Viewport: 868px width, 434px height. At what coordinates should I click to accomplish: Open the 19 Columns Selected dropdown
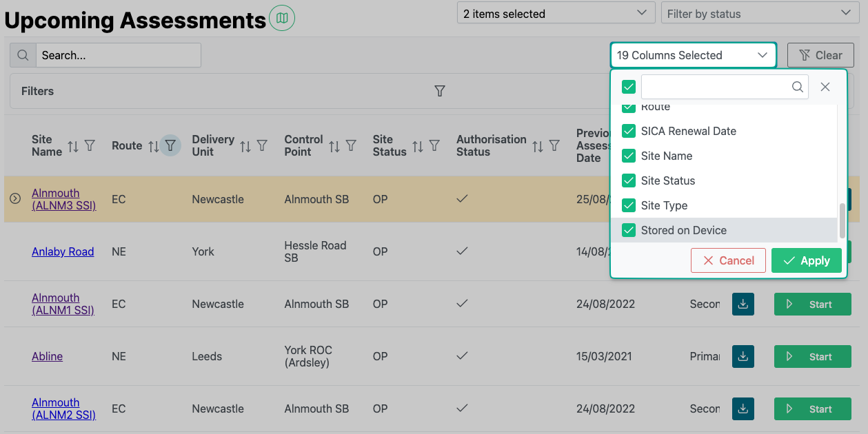pyautogui.click(x=692, y=55)
